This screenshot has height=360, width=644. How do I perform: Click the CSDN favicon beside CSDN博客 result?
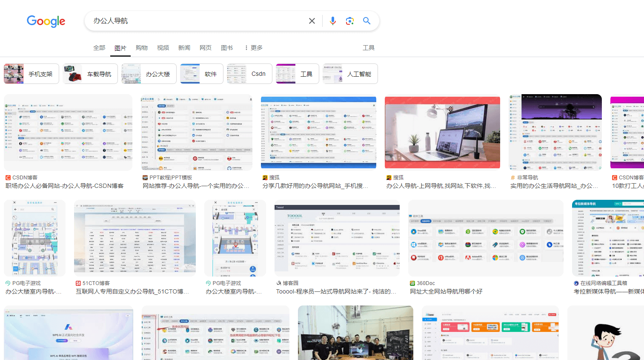tap(7, 177)
